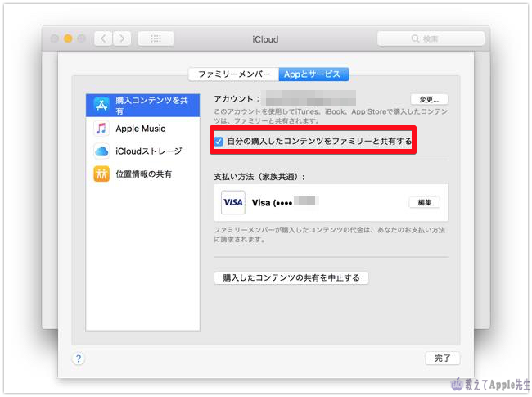Click the 支払い方法（家族共通） label
The height and width of the screenshot is (397, 532).
[259, 177]
